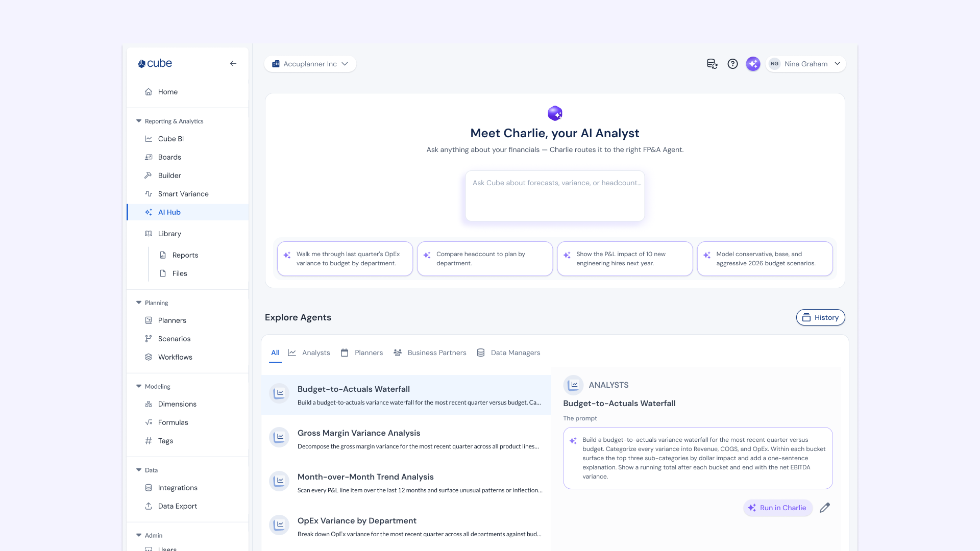Select OpEx Variance by Department agent
This screenshot has width=980, height=551.
[x=406, y=527]
